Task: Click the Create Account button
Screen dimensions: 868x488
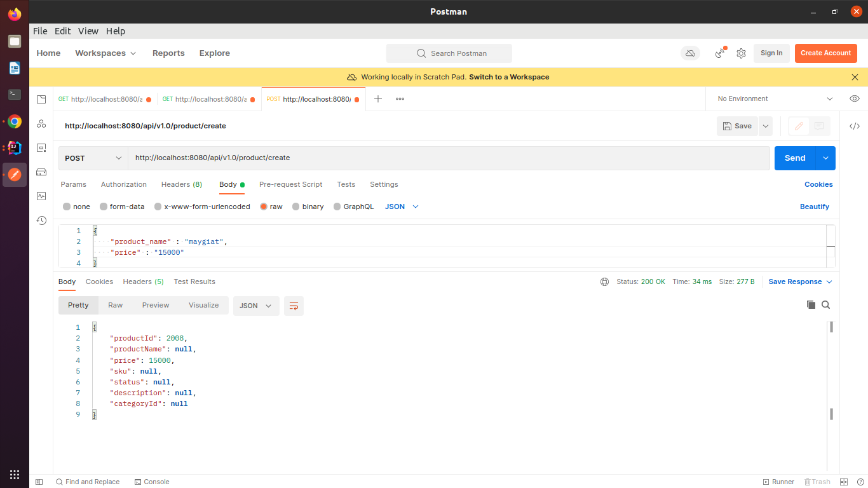Action: [x=826, y=53]
